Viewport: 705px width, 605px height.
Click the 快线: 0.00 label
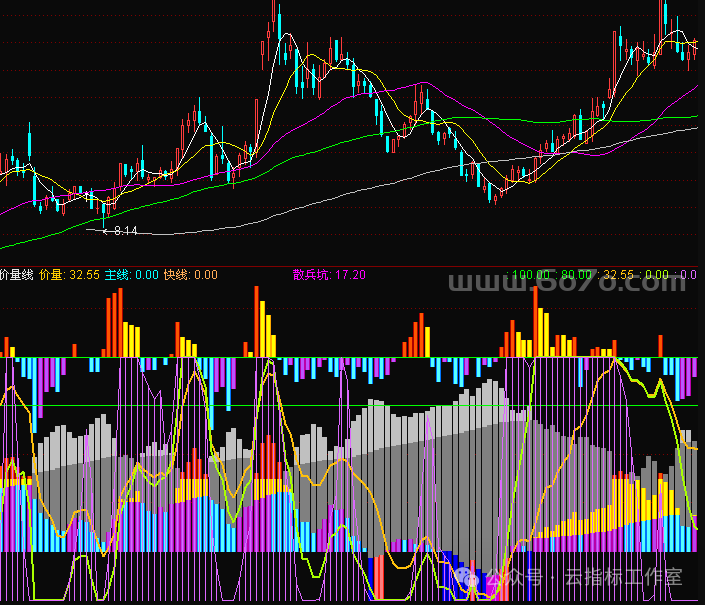point(191,275)
